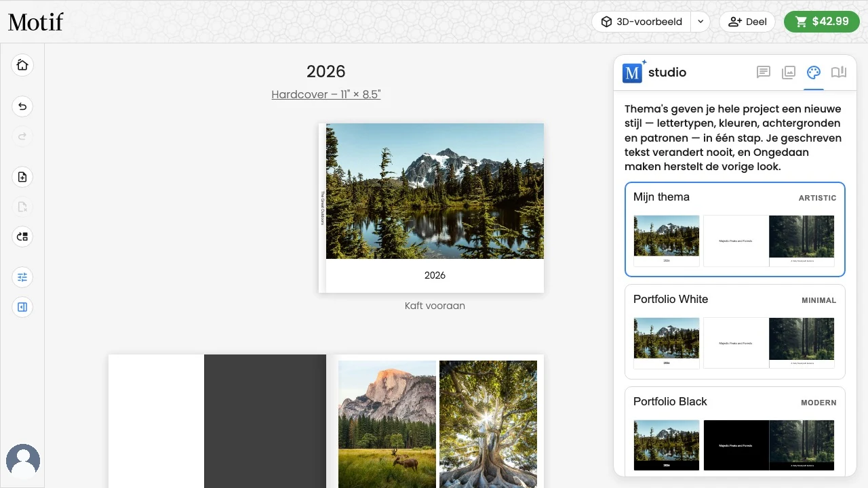This screenshot has width=868, height=488.
Task: Select the front cover mountain lake photo
Action: [x=435, y=191]
